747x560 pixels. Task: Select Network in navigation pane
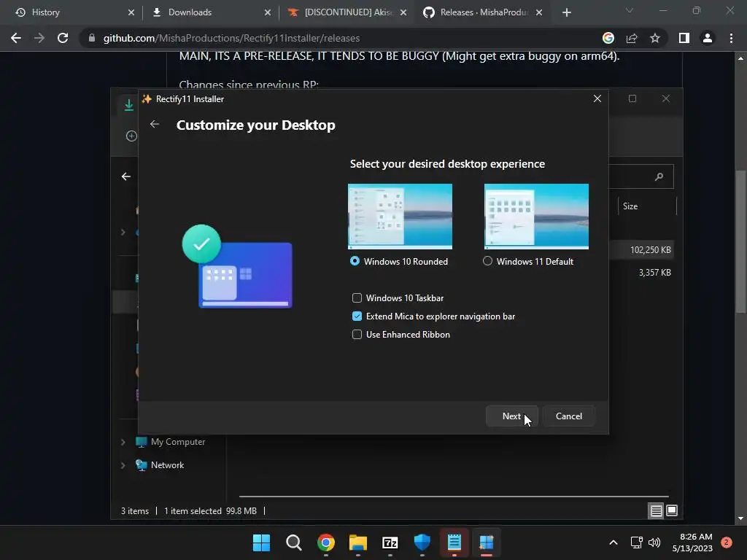[x=160, y=465]
